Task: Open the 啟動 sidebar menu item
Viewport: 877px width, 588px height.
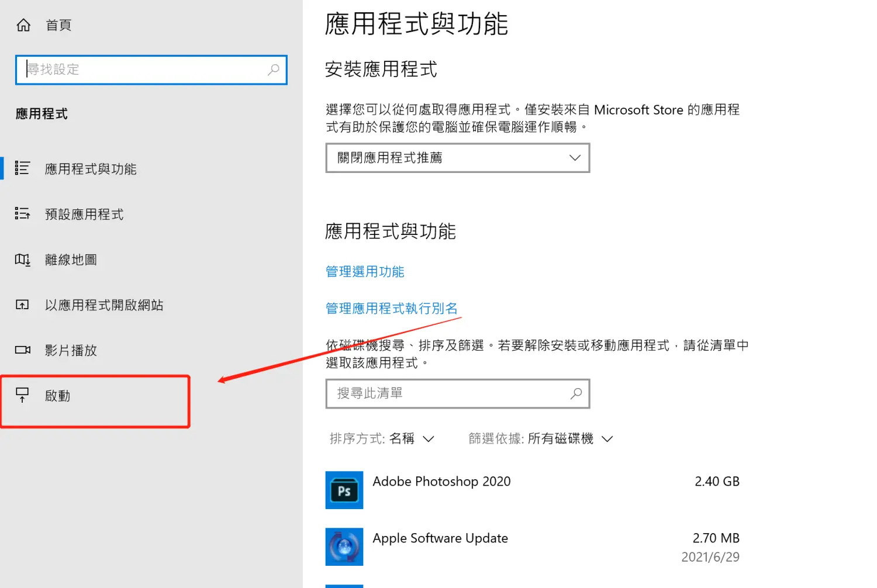Action: click(x=58, y=396)
